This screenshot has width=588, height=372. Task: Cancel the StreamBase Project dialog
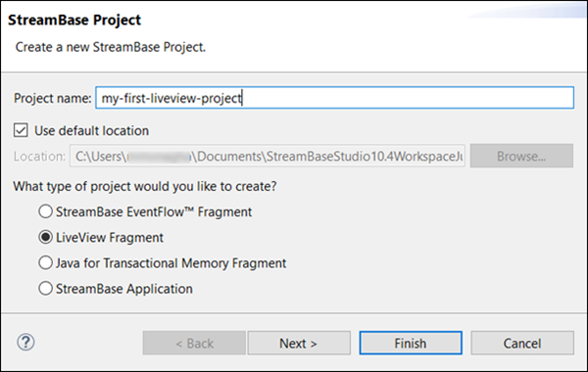pyautogui.click(x=522, y=343)
